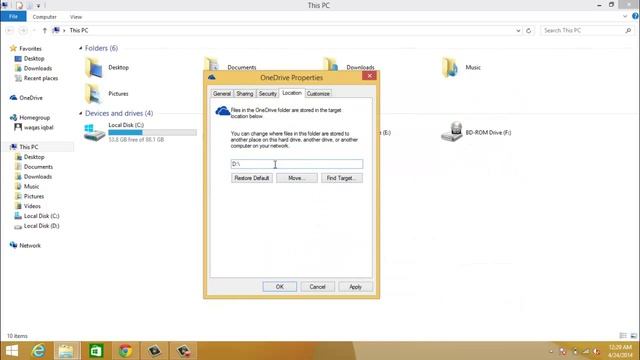Click the Forward navigation arrow
The width and height of the screenshot is (640, 360).
point(23,31)
